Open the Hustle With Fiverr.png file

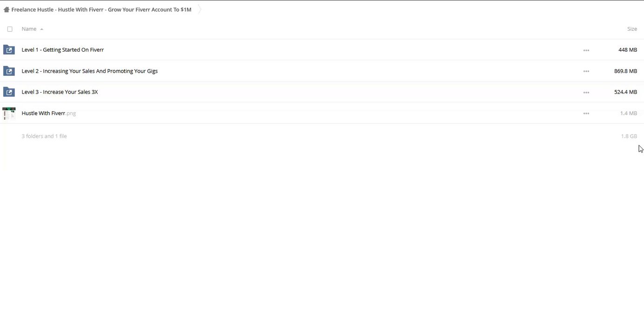[49, 113]
